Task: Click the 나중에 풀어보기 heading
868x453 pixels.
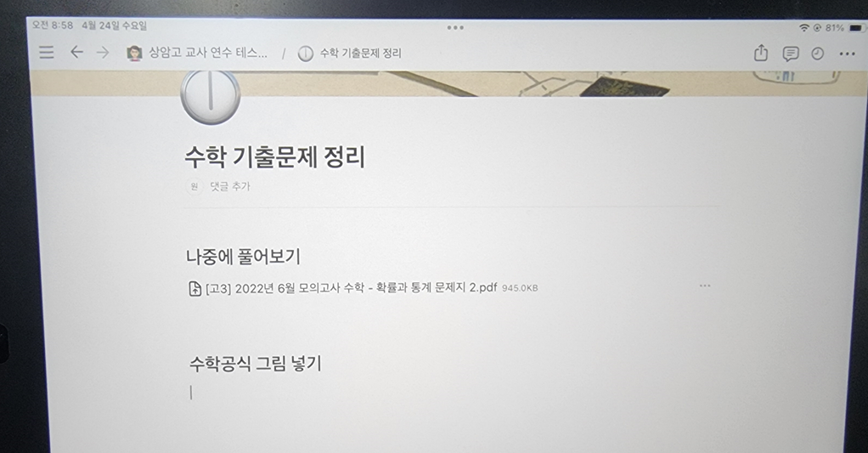Action: 243,257
